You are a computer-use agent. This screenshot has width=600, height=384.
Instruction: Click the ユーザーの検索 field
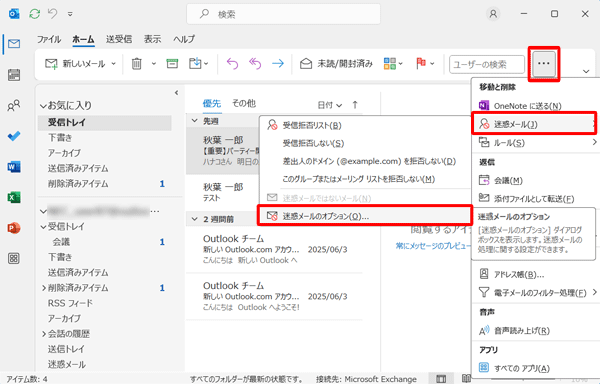point(487,64)
